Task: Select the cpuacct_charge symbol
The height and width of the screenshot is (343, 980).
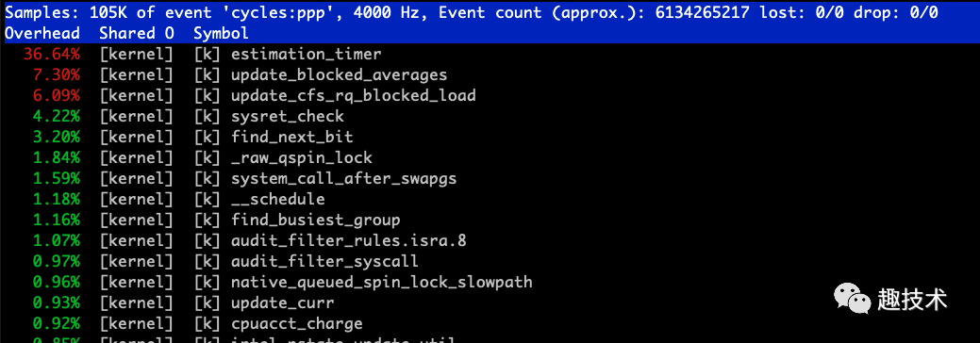Action: pyautogui.click(x=297, y=323)
